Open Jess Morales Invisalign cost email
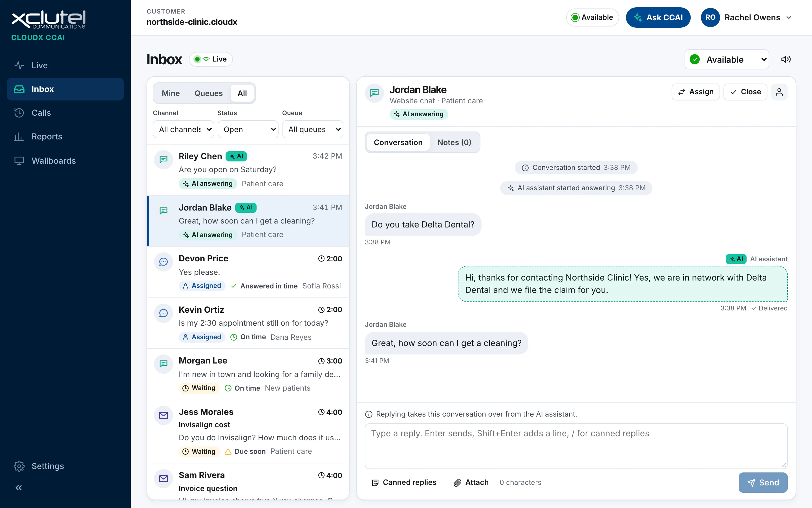Image resolution: width=812 pixels, height=508 pixels. (x=248, y=432)
